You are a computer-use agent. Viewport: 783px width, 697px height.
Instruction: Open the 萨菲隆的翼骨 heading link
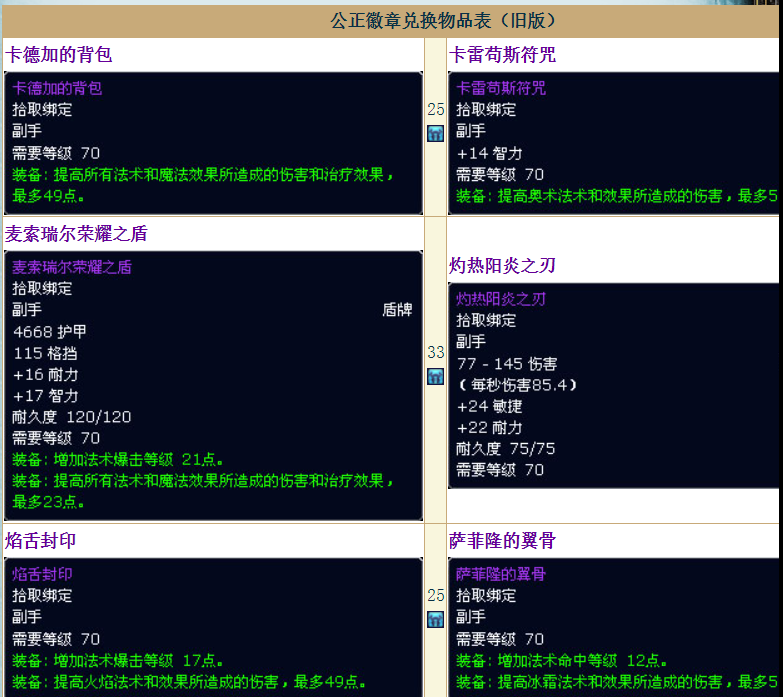[502, 540]
